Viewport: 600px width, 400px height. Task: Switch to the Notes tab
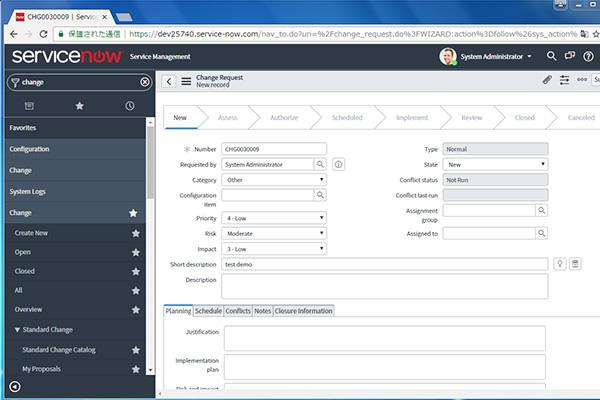(x=262, y=311)
